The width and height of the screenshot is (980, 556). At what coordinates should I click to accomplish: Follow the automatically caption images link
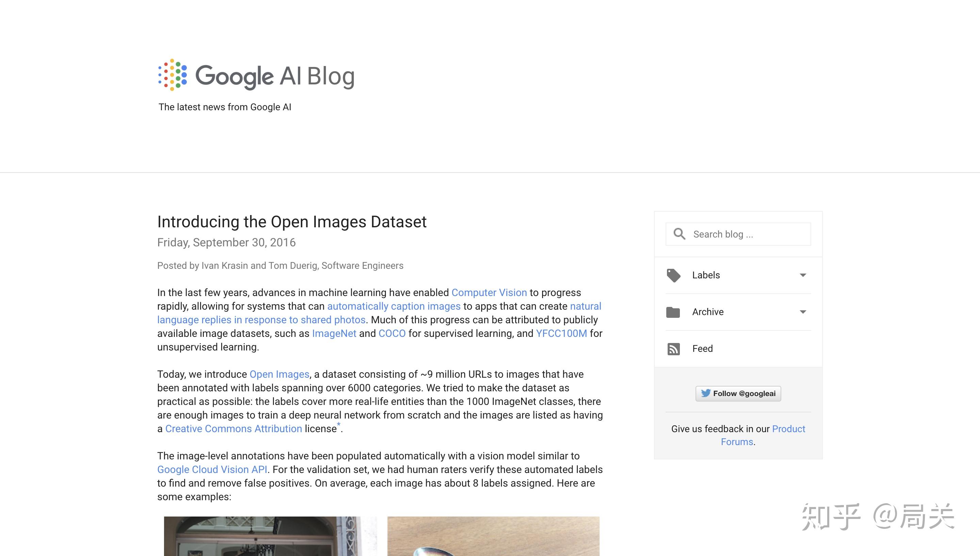pos(394,306)
